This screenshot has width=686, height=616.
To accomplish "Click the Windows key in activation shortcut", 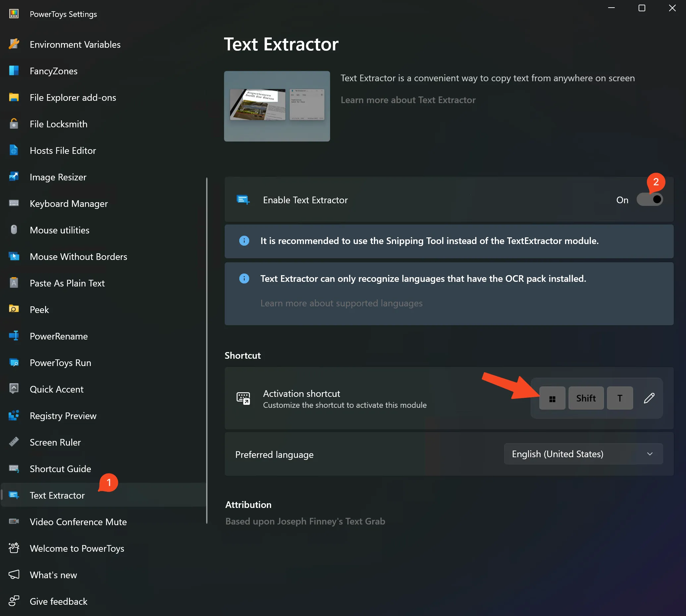I will (x=552, y=399).
